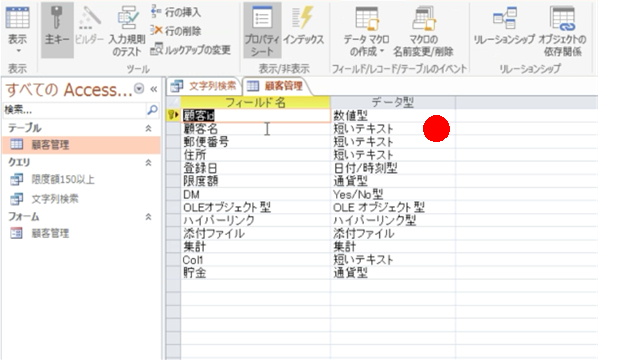640x360 pixels.
Task: Click ルックアップの変更 in the ribbon
Action: coord(191,49)
